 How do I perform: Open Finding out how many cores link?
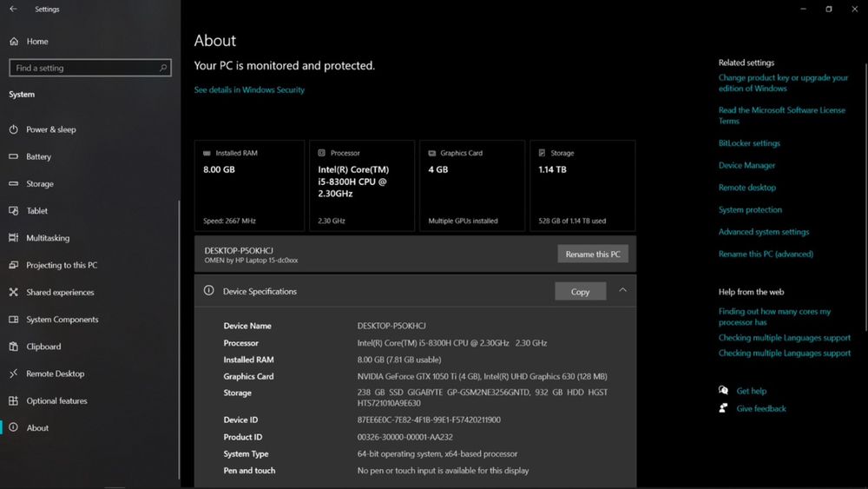pos(774,317)
